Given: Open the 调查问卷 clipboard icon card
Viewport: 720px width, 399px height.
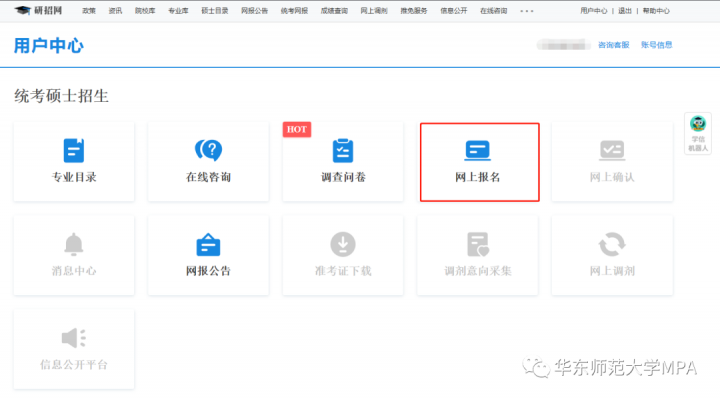Looking at the screenshot, I should pos(343,162).
